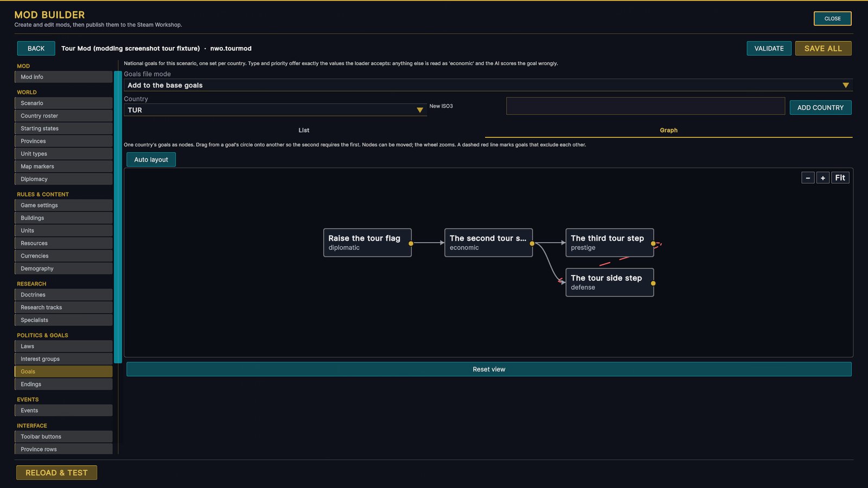
Task: Zoom in graph with plus button
Action: (823, 178)
